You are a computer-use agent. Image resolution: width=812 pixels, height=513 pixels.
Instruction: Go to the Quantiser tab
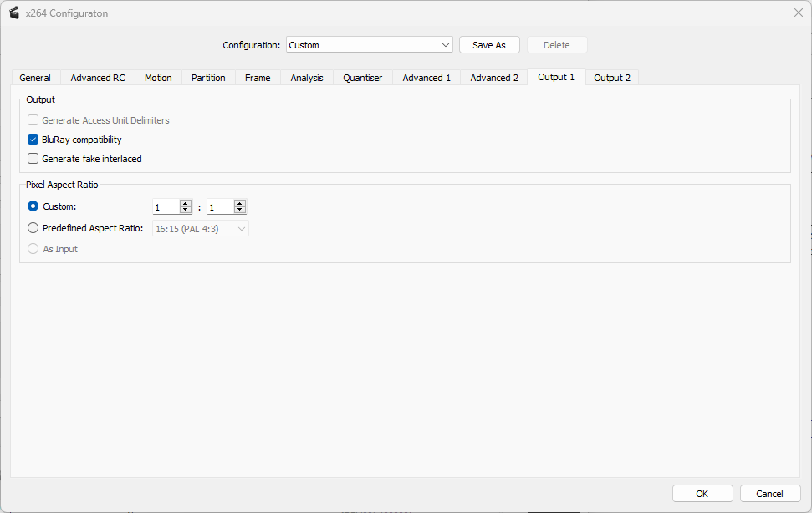362,78
